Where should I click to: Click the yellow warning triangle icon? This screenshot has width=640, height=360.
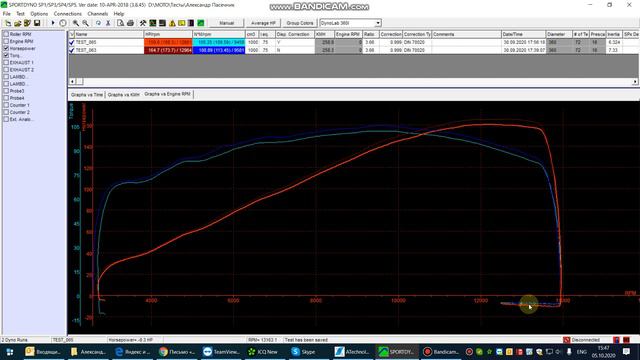point(172,23)
